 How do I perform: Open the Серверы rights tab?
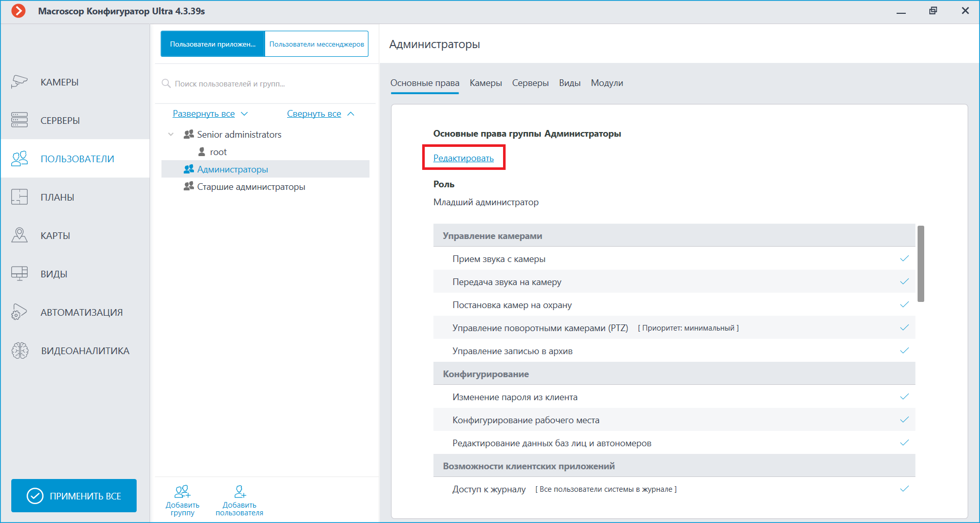530,83
